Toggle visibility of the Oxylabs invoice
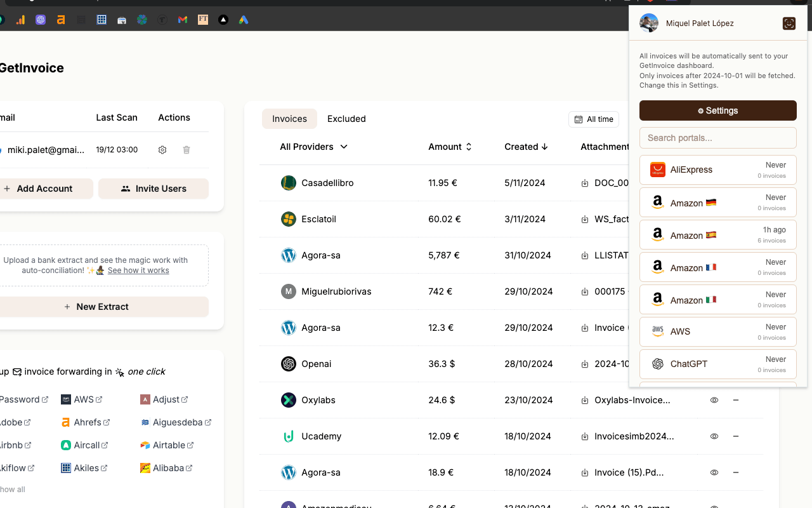This screenshot has height=508, width=812. click(x=714, y=400)
